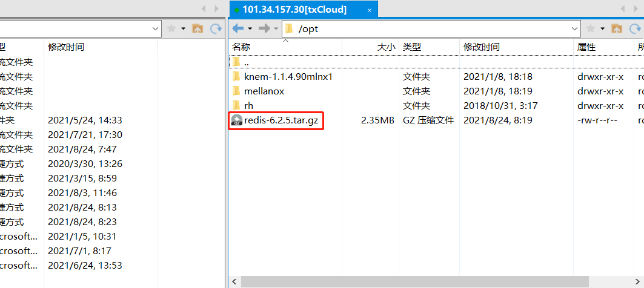
Task: Click into the /opt remote path field
Action: (431, 28)
